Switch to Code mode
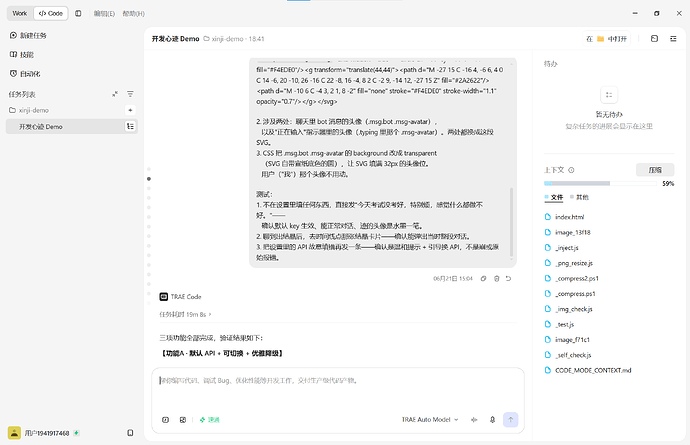The height and width of the screenshot is (445, 690). point(51,13)
